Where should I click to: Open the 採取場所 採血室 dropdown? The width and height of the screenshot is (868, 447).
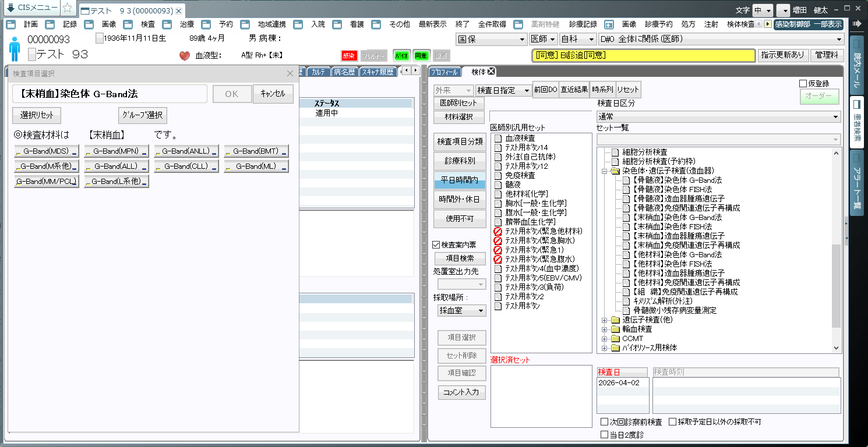[463, 311]
